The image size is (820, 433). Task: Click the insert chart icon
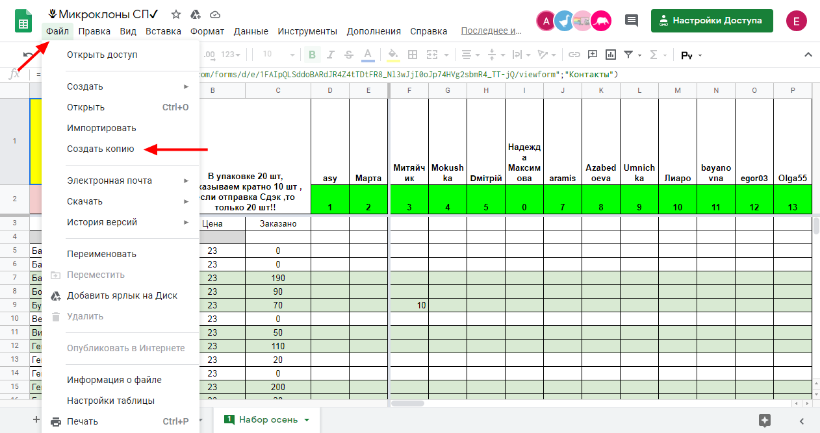pos(611,55)
